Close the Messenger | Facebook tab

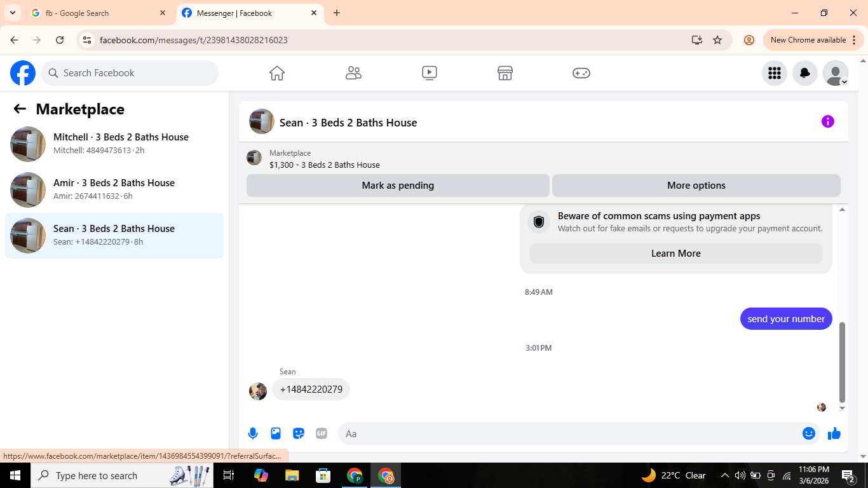(x=314, y=13)
